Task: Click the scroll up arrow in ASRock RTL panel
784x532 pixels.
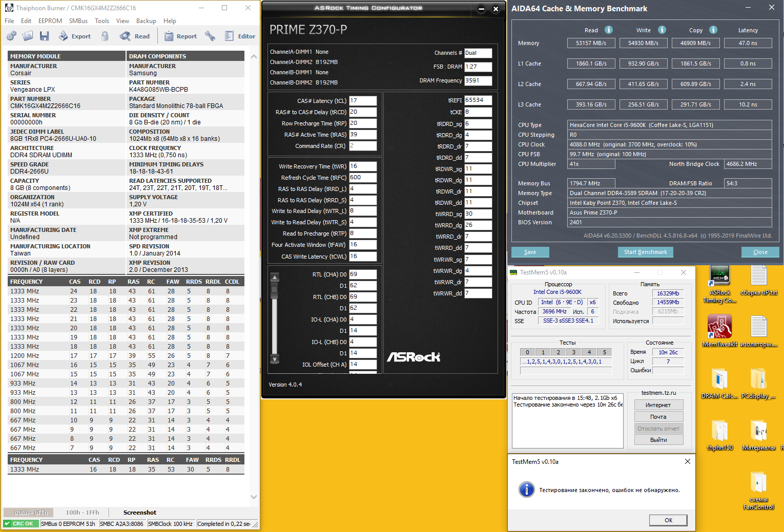Action: 275,277
